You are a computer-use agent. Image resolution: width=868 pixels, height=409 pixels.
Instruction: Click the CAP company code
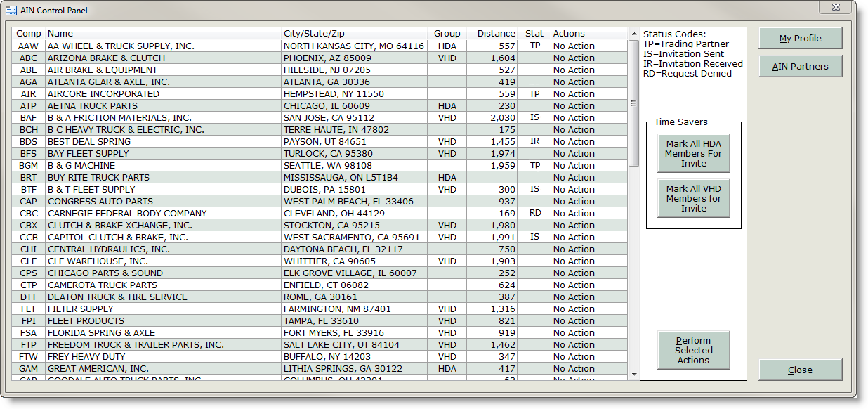point(29,202)
